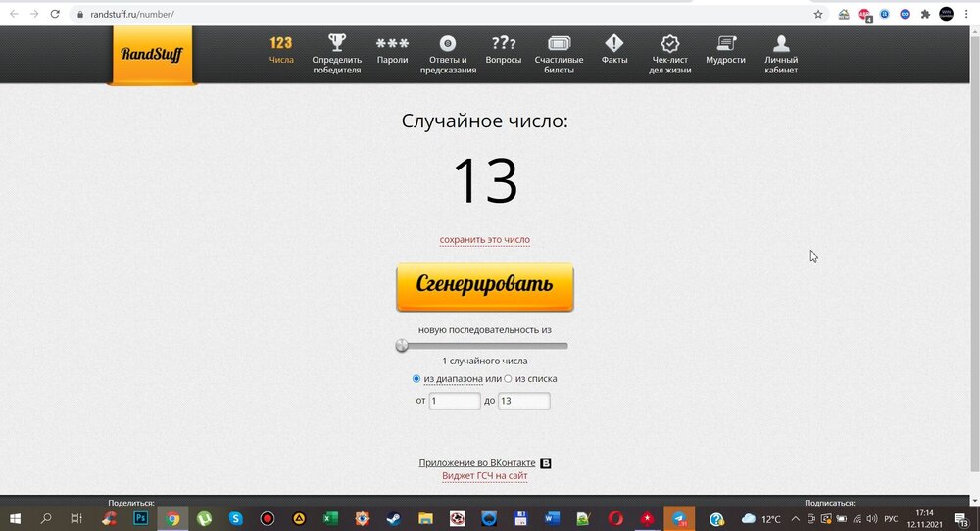Switch to the Числа section tab

tap(281, 50)
